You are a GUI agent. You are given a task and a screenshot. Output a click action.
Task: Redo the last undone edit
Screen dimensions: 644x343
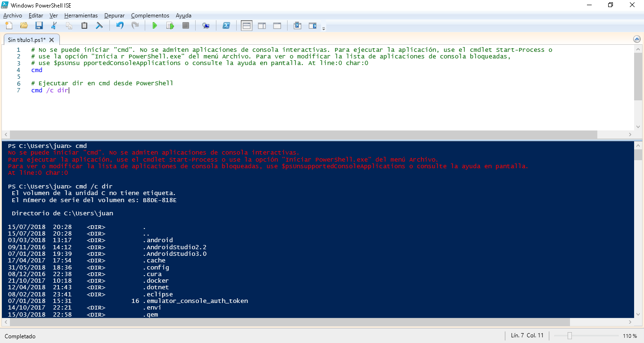click(x=135, y=25)
